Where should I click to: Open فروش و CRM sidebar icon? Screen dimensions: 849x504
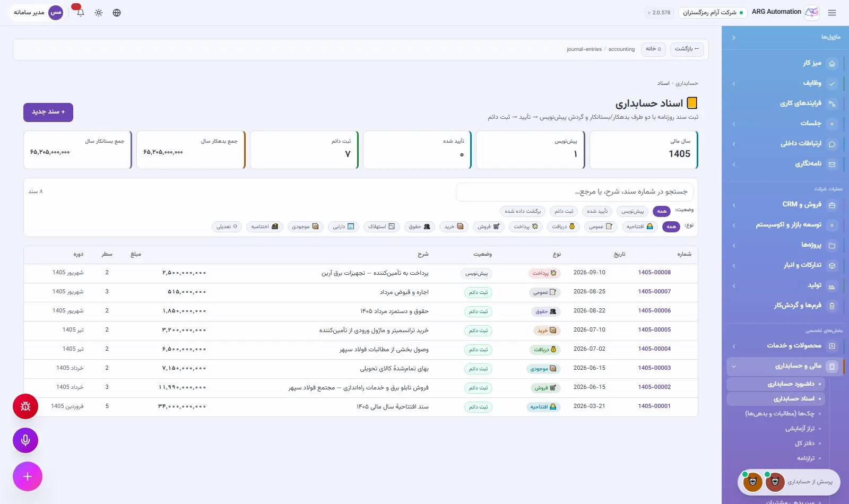[832, 205]
